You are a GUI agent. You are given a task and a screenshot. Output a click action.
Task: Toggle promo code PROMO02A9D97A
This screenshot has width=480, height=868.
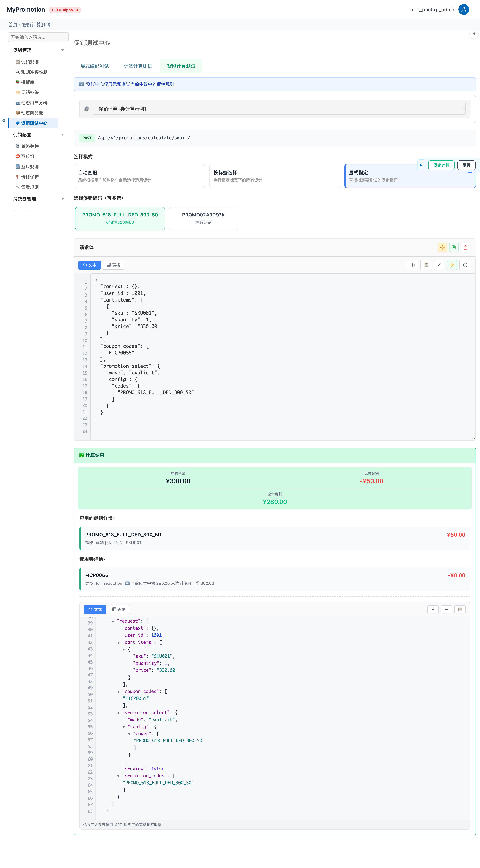pyautogui.click(x=203, y=218)
